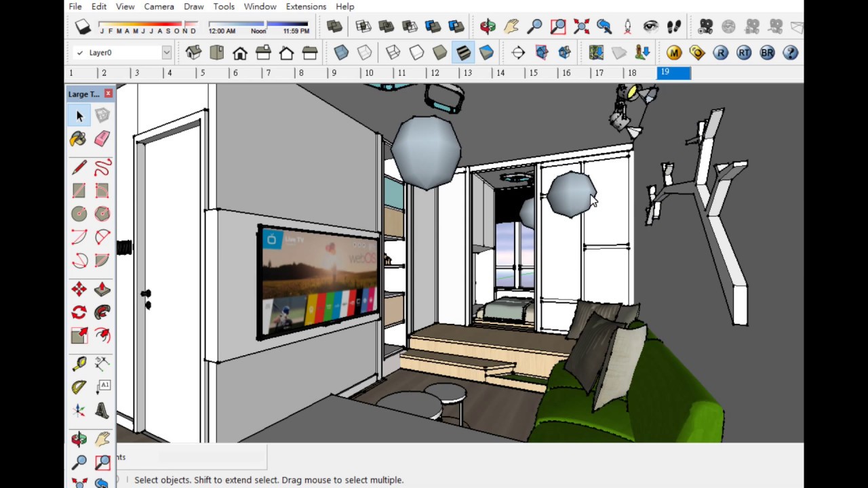Click the TV screen in the model
The height and width of the screenshot is (488, 868).
click(319, 281)
